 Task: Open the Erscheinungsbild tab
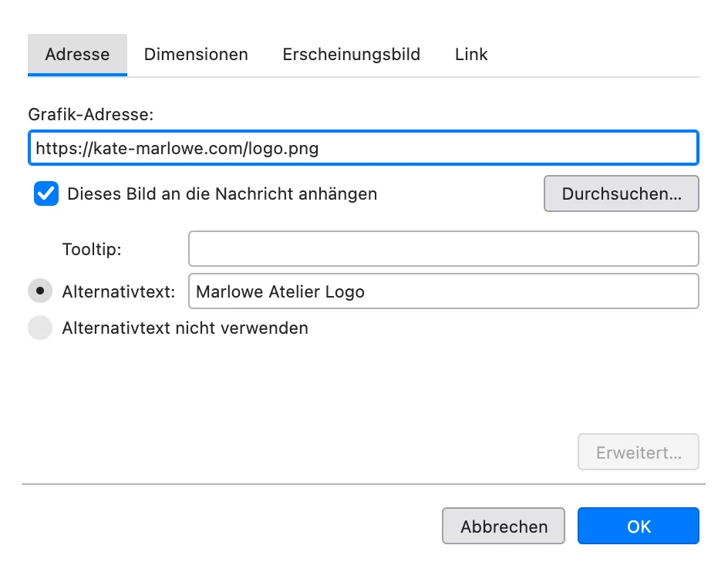point(352,54)
